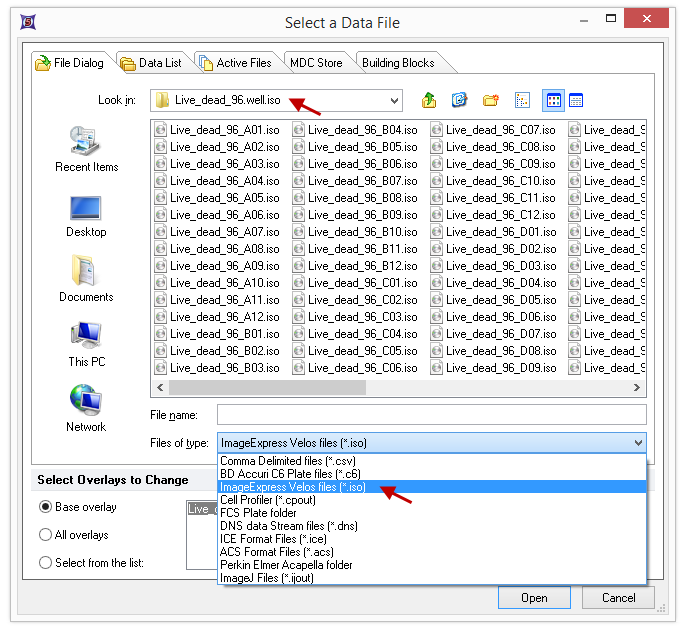The image size is (685, 630).
Task: Switch to the Data List tab
Action: point(151,63)
